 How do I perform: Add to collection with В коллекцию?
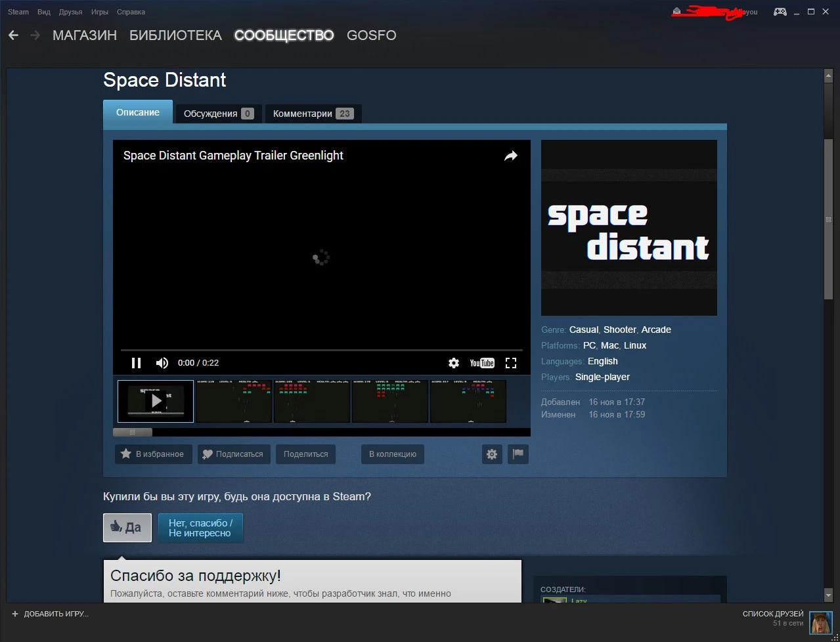(393, 454)
